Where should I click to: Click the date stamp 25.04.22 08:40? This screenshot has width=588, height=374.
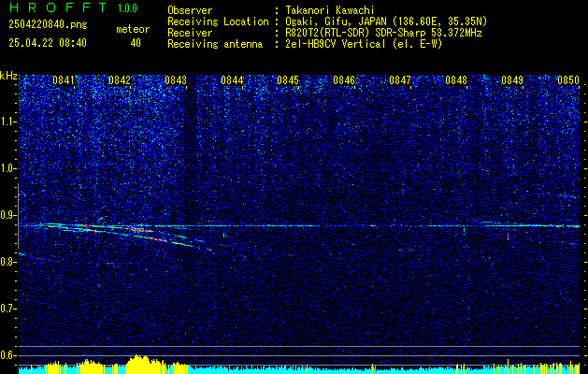coord(48,43)
